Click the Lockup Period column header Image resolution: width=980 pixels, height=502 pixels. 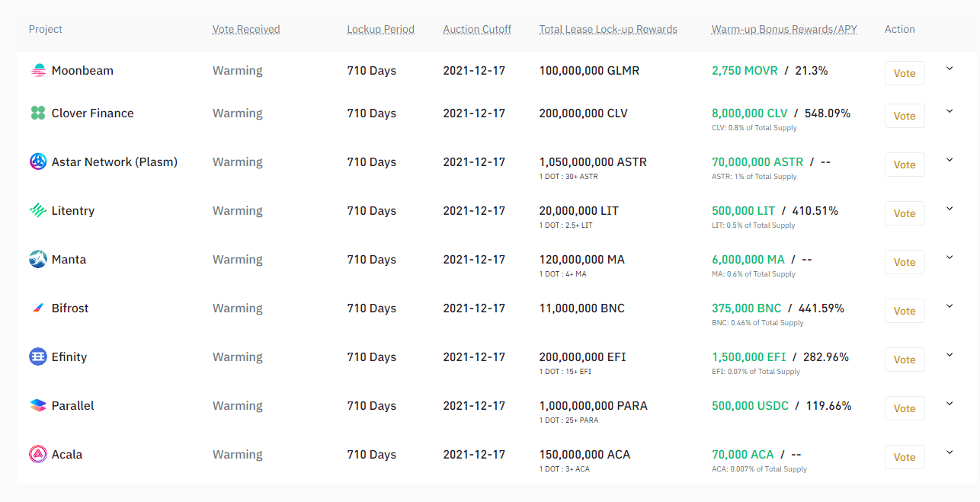click(380, 30)
